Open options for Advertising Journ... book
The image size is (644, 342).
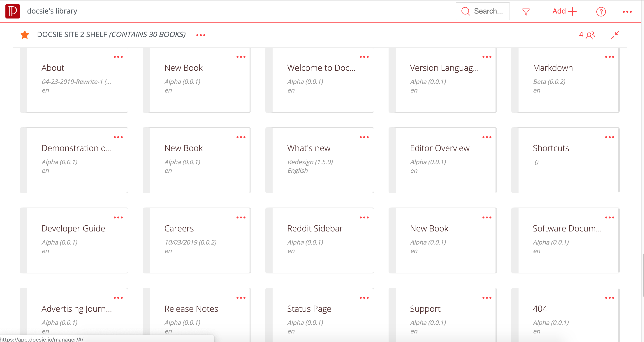[x=118, y=298]
